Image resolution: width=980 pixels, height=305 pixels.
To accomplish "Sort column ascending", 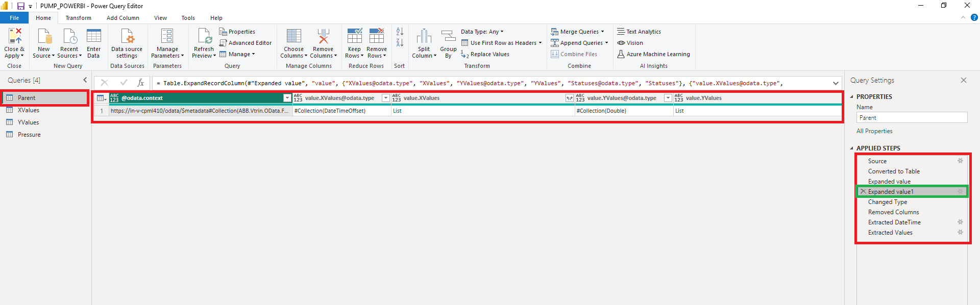I will [x=400, y=32].
